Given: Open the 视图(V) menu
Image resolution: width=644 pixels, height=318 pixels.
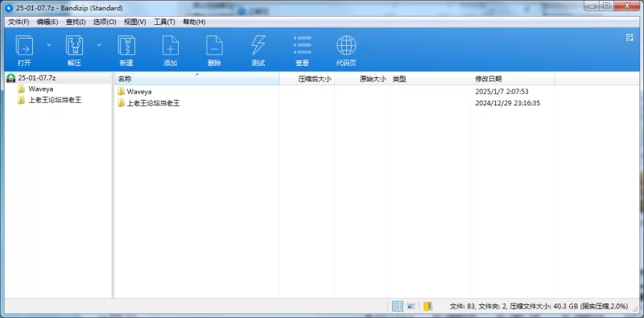Looking at the screenshot, I should tap(135, 22).
